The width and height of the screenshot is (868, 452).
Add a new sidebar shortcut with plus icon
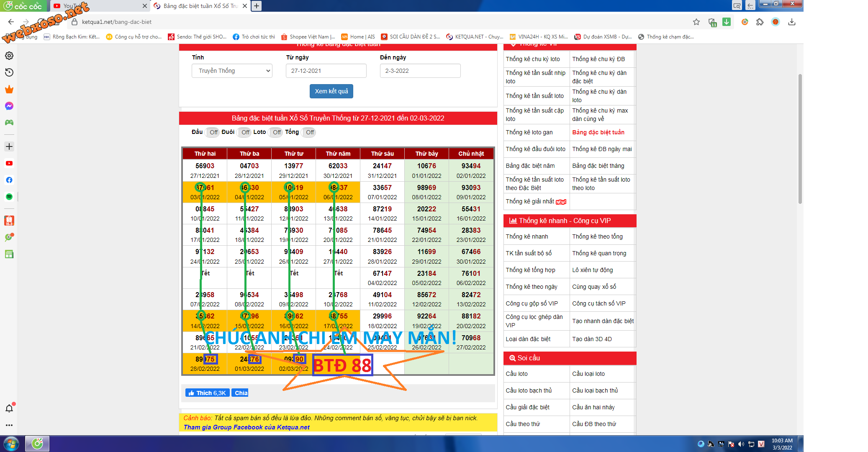9,146
